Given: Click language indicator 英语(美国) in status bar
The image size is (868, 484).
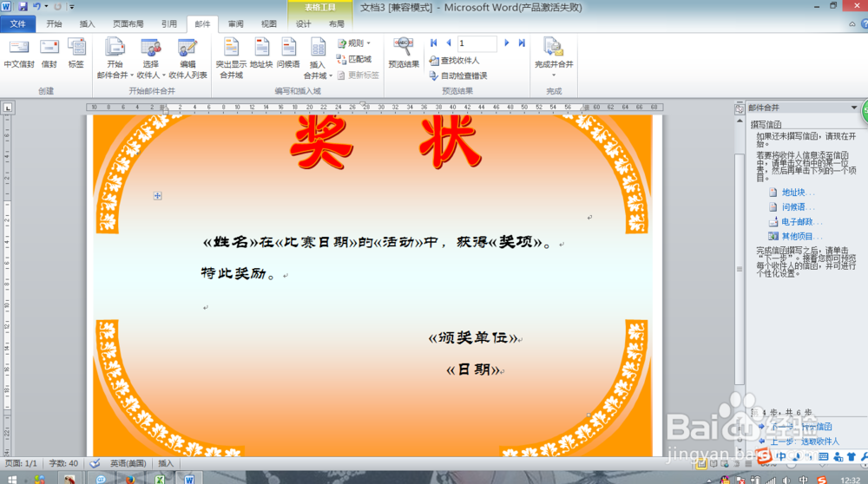Looking at the screenshot, I should 128,463.
